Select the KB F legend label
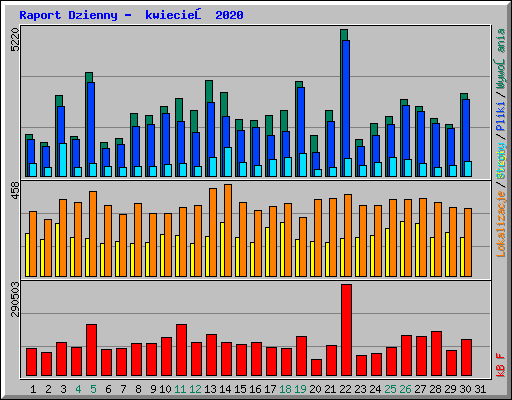The height and width of the screenshot is (400, 512). click(501, 365)
